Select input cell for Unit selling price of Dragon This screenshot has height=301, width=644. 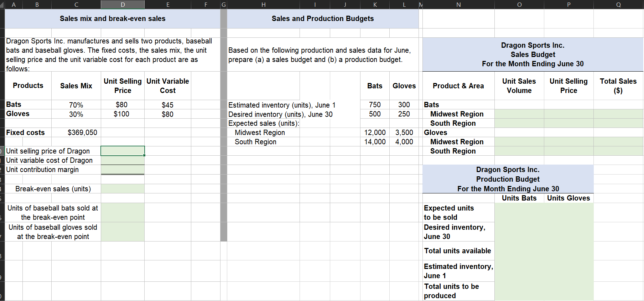click(x=123, y=151)
